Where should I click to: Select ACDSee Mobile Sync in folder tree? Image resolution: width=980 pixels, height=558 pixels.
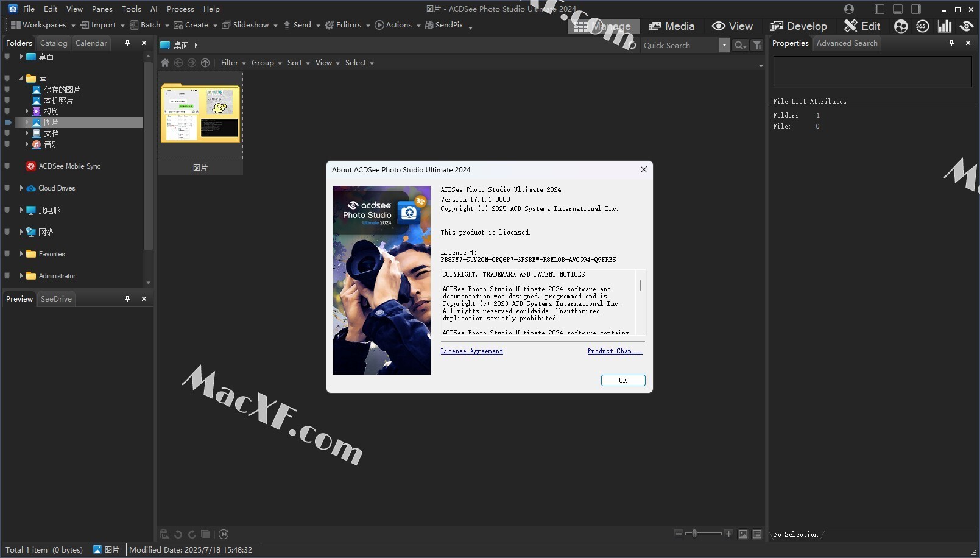[x=63, y=166]
